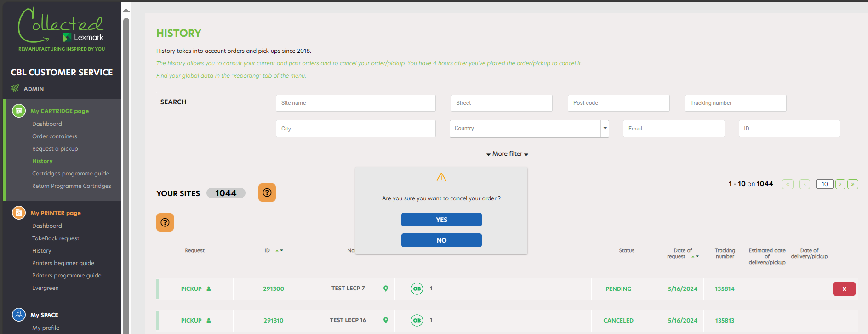Click the My CARTRIDGE page icon
Screen dimensions: 868x334
[19, 111]
